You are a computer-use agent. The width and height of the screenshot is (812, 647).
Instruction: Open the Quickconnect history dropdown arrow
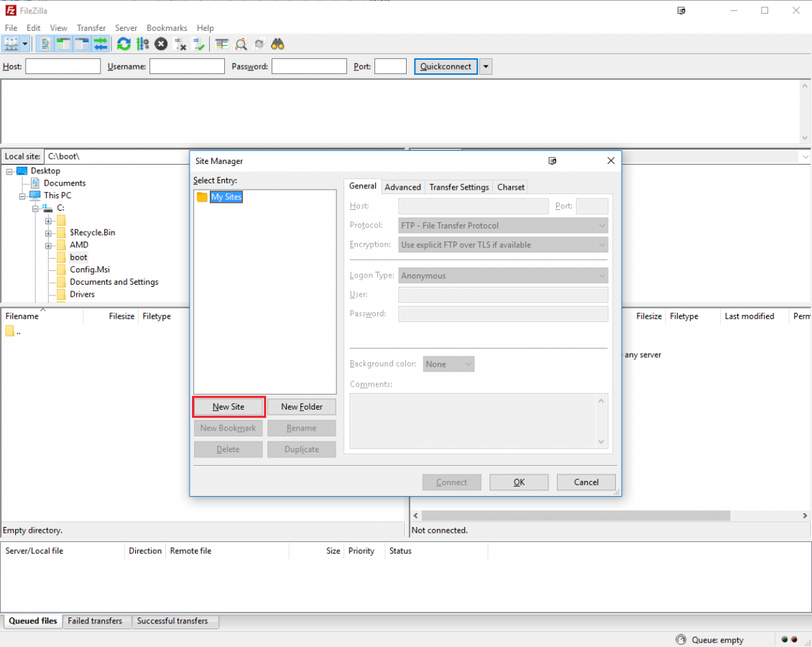[x=486, y=66]
